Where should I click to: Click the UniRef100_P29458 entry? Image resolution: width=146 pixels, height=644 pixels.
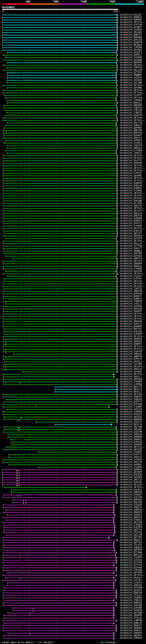click(x=131, y=58)
